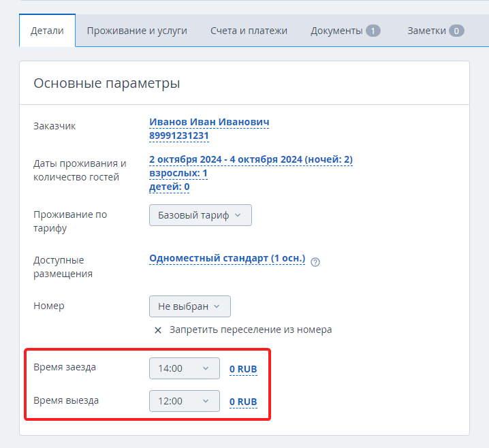Click the Номер label
Viewport: 489px width, 448px height.
tap(48, 306)
